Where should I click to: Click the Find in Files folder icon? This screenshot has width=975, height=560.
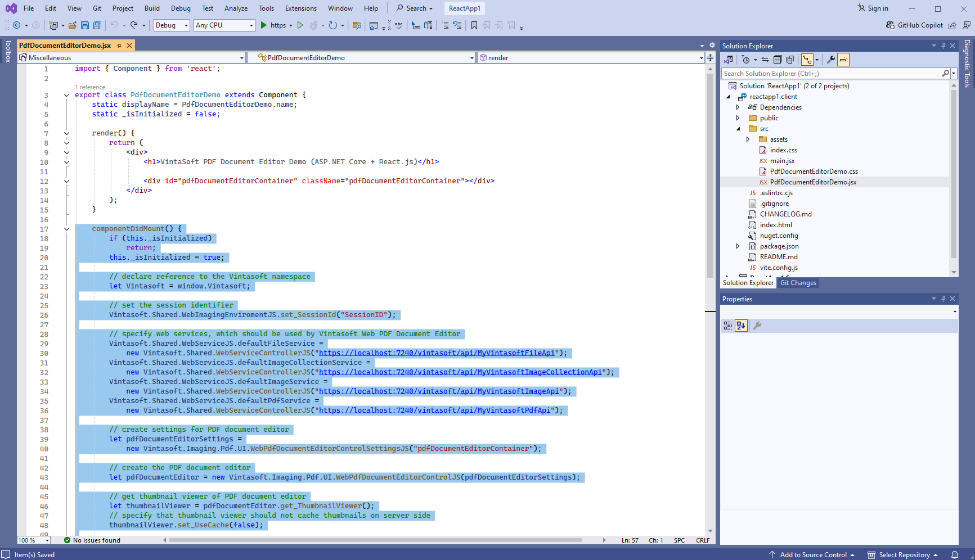tap(356, 25)
